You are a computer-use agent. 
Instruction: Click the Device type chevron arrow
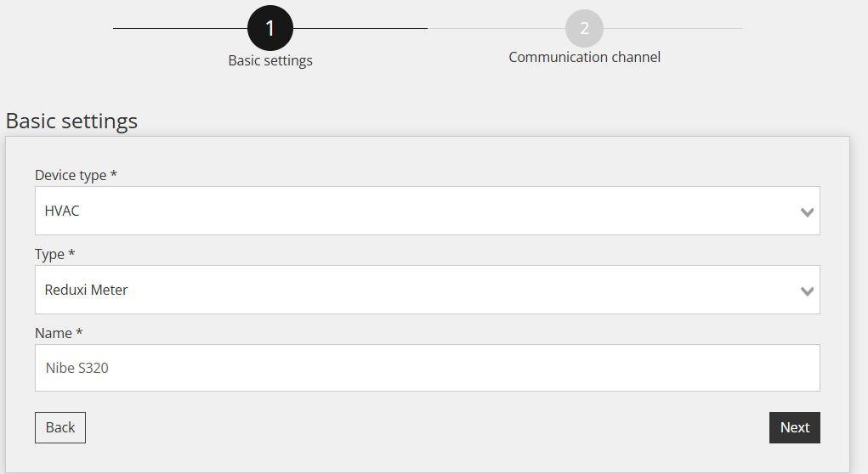pos(807,212)
